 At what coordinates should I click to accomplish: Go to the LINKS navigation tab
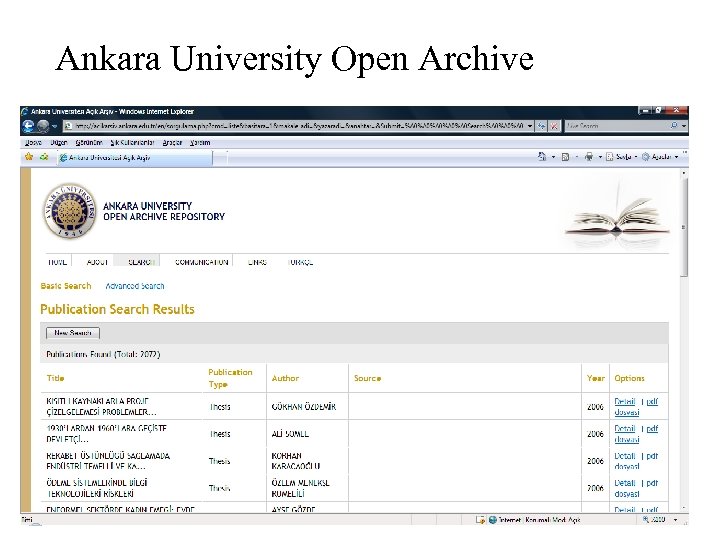point(257,262)
